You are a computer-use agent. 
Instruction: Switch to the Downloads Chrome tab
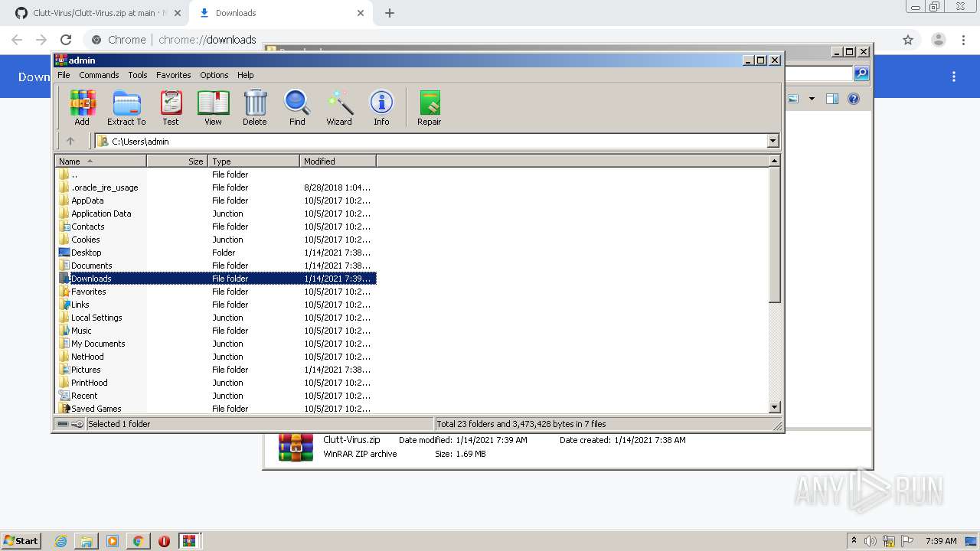[280, 13]
